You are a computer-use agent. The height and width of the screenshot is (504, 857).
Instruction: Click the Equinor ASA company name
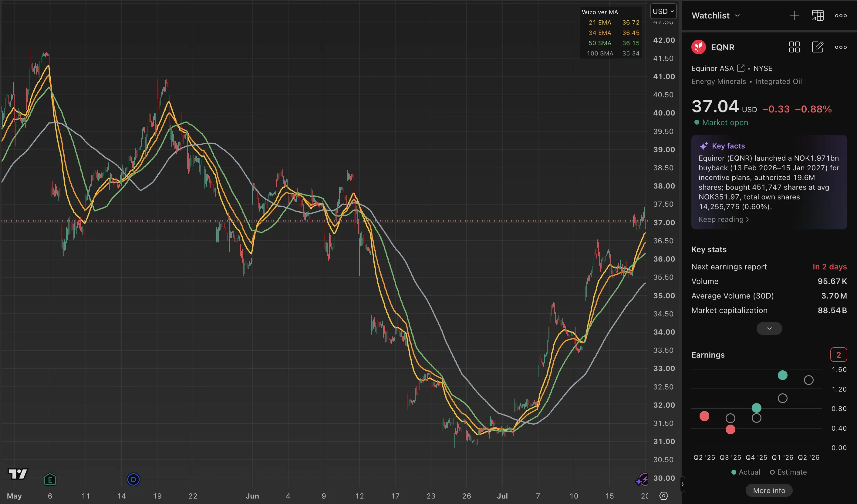pos(713,68)
